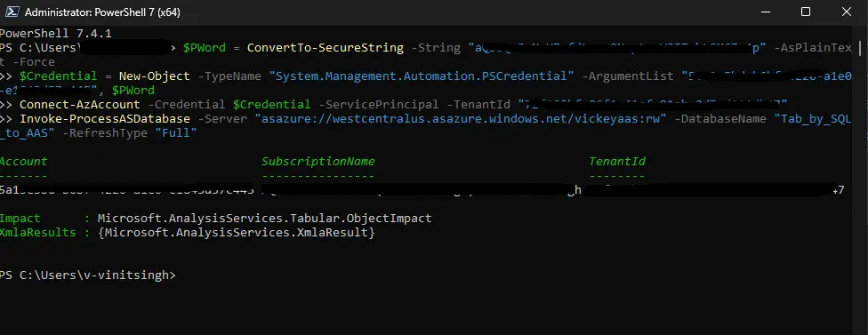Image resolution: width=868 pixels, height=335 pixels.
Task: Click the 'Connect-AzAccount' cmdlet
Action: tap(80, 105)
